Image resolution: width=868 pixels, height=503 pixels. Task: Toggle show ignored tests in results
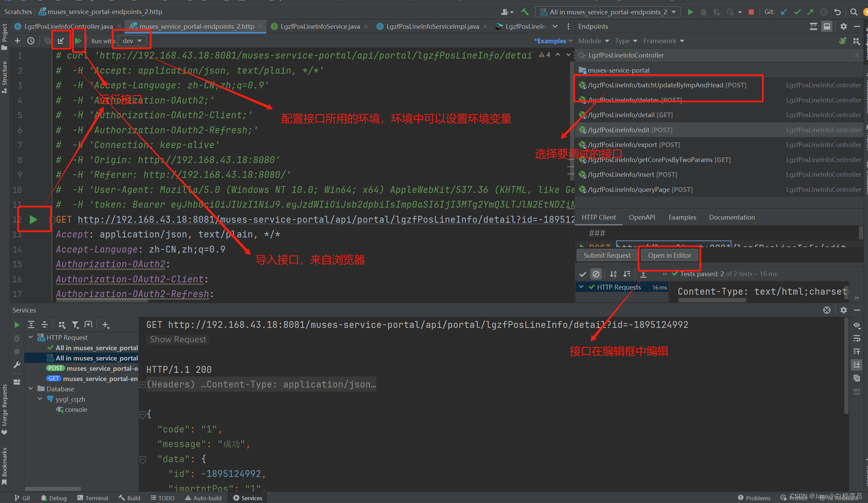click(596, 274)
